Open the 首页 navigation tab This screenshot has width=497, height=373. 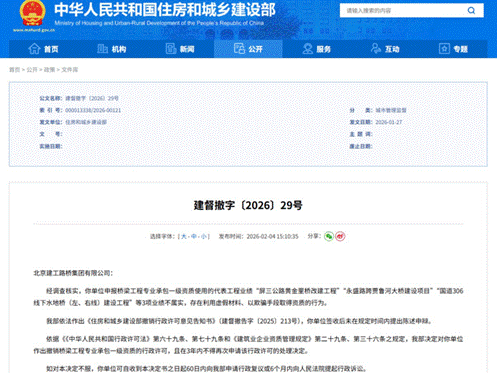coord(43,49)
